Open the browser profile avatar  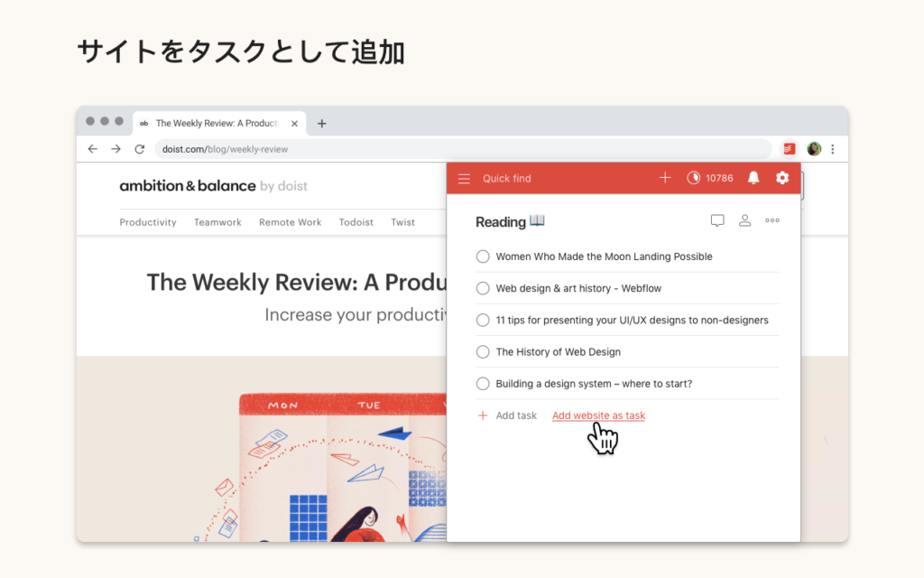pos(814,149)
